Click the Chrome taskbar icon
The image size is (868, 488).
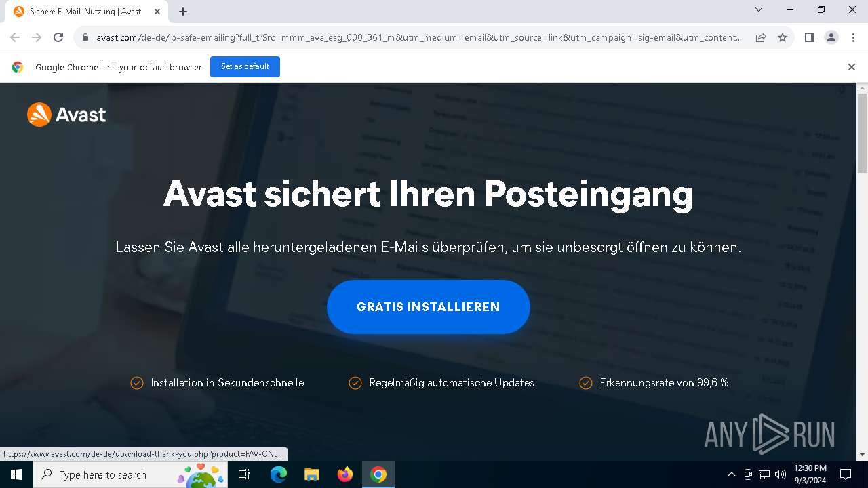pos(378,474)
